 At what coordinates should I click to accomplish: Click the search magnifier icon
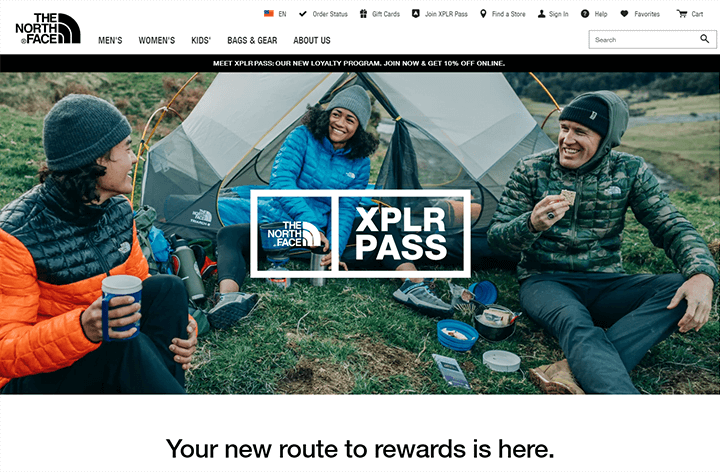coord(704,39)
